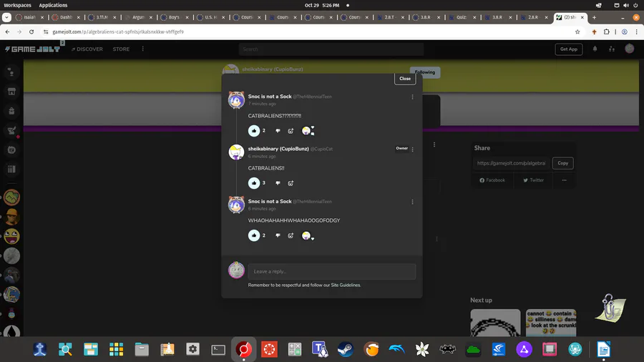Share post on Twitter
The height and width of the screenshot is (362, 644).
click(x=533, y=180)
